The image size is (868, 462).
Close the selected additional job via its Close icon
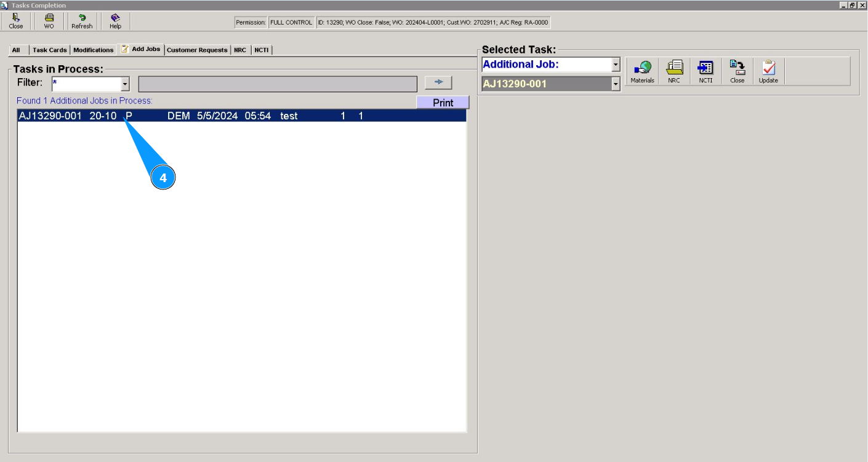[737, 71]
